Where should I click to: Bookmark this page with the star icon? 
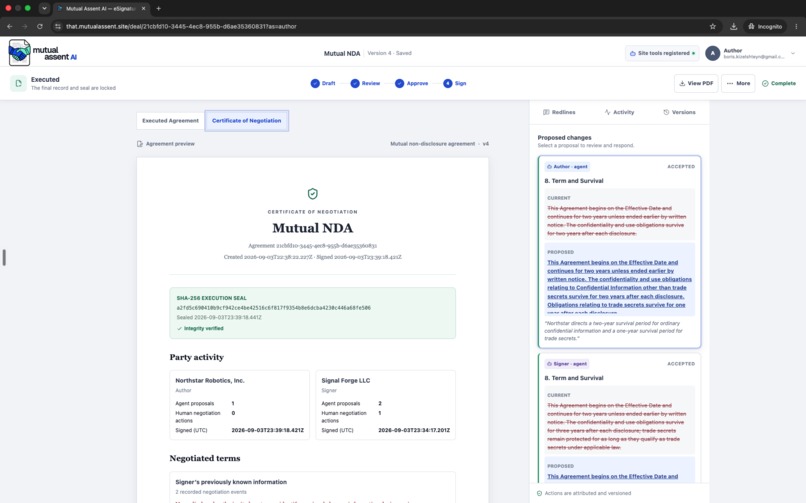(712, 26)
